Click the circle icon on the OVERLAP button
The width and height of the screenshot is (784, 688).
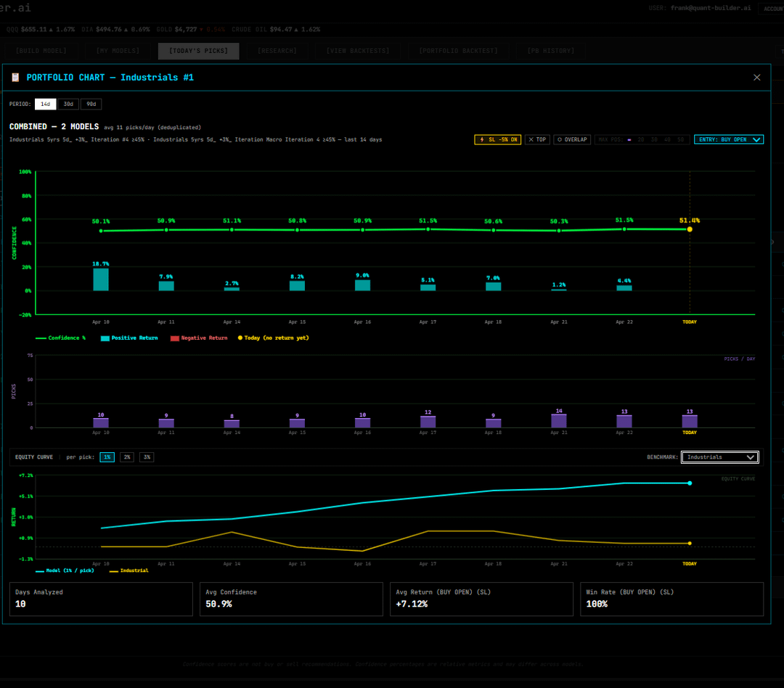point(560,139)
